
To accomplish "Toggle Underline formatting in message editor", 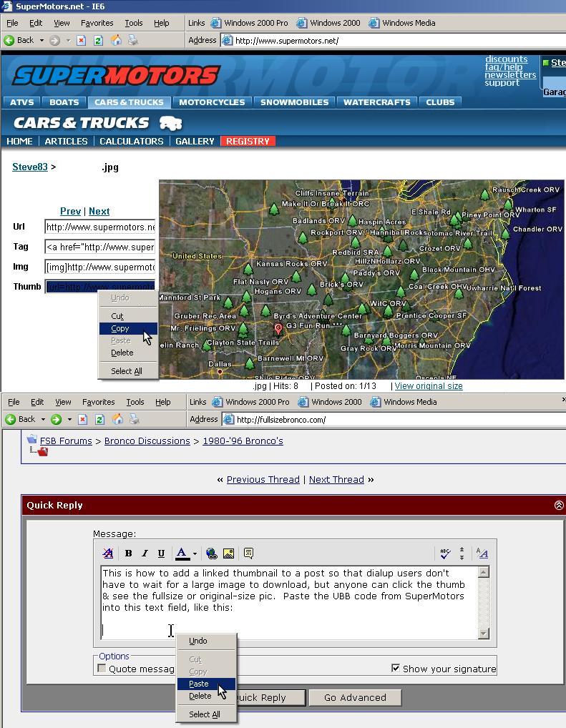I will click(161, 553).
